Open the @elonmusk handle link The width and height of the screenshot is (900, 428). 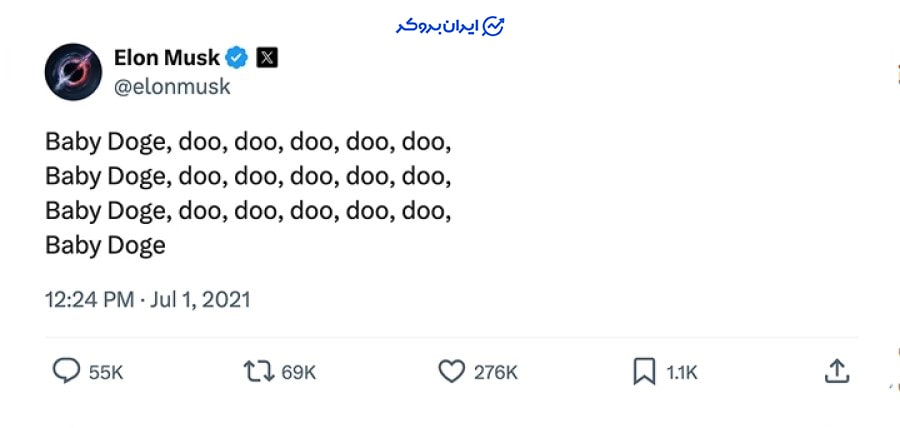click(172, 87)
